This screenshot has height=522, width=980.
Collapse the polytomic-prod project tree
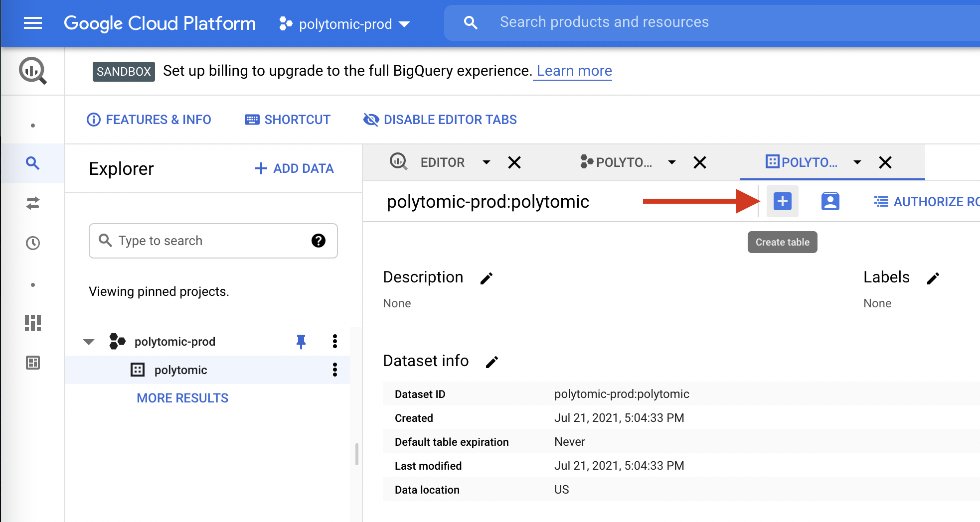[89, 342]
